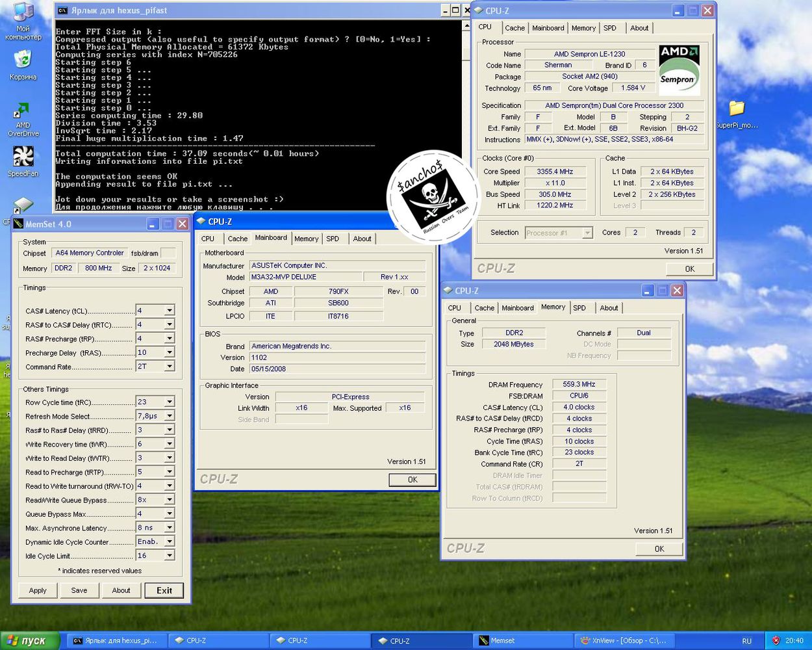This screenshot has height=650, width=812.
Task: Switch to the Cache tab in the CPU window
Action: pyautogui.click(x=514, y=28)
